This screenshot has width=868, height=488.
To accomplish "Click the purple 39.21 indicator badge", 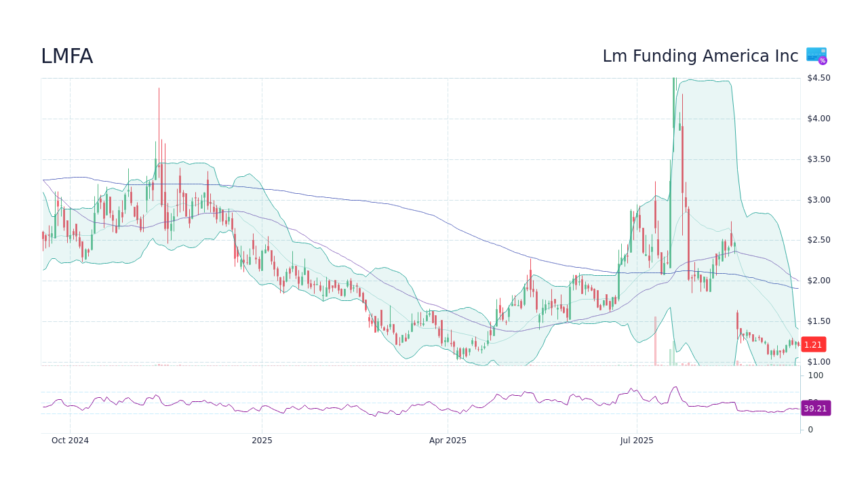I will pyautogui.click(x=814, y=408).
